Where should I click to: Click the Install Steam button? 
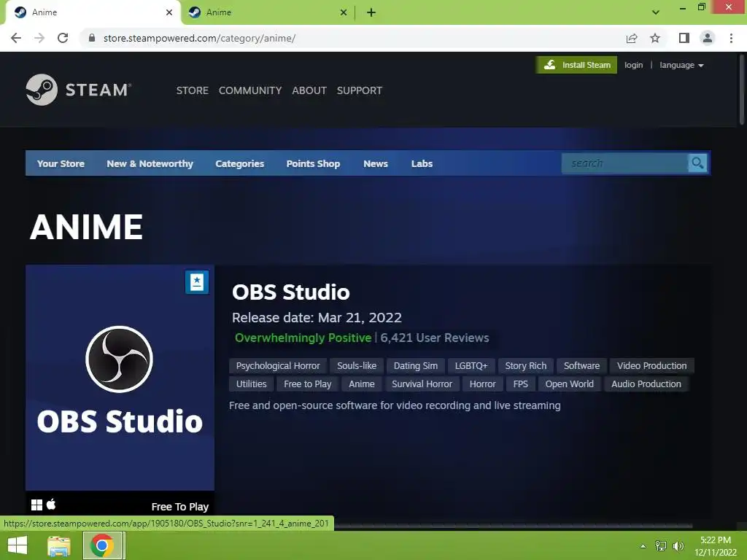576,65
